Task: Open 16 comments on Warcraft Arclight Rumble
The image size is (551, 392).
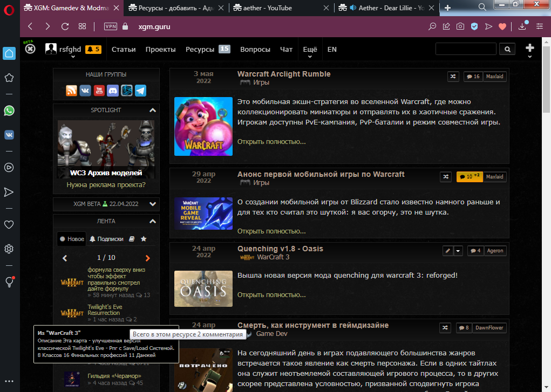Action: click(x=473, y=77)
